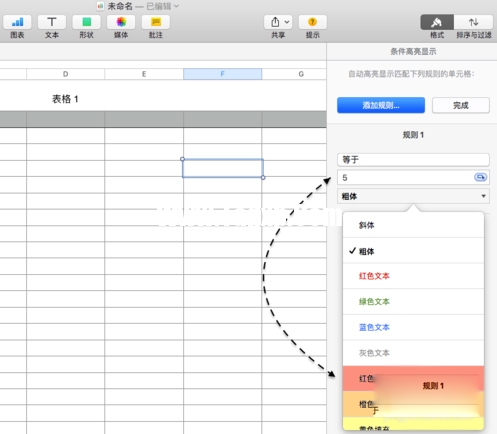
Task: Pick the red fill swatch option
Action: [413, 379]
